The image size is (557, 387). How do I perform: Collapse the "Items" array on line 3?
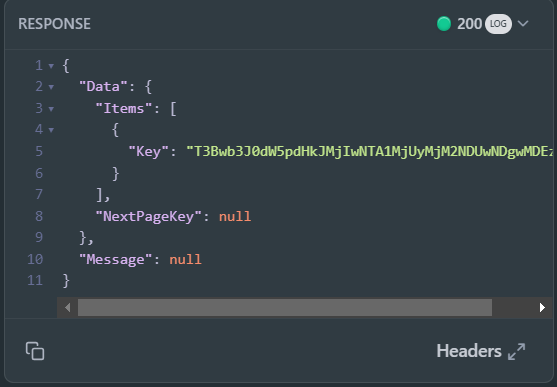(x=51, y=109)
